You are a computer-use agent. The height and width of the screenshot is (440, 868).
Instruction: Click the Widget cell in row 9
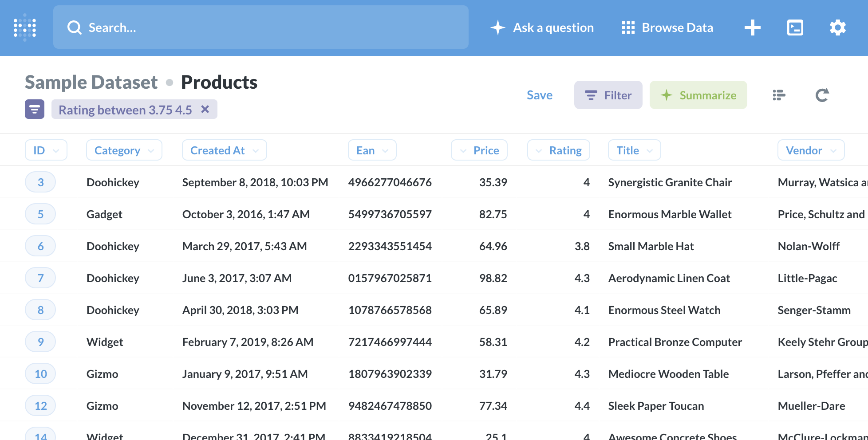coord(105,342)
